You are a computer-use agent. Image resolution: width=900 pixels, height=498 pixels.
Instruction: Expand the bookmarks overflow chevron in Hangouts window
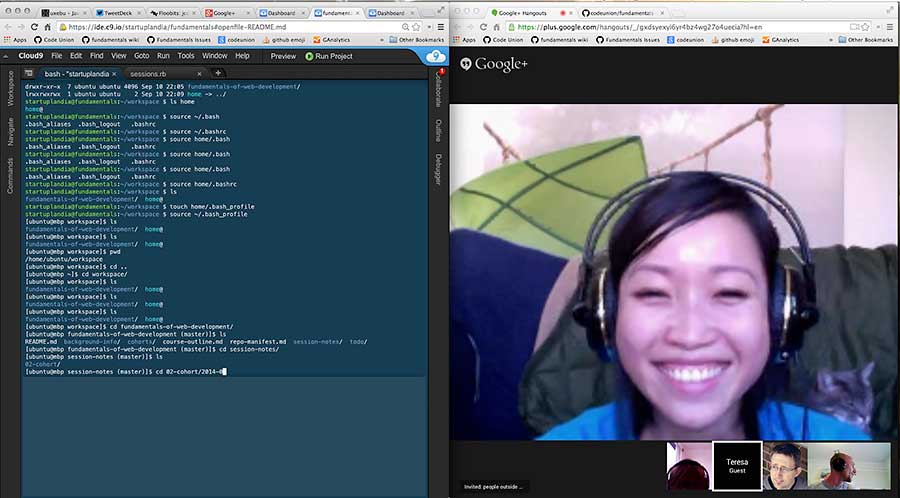(x=831, y=40)
